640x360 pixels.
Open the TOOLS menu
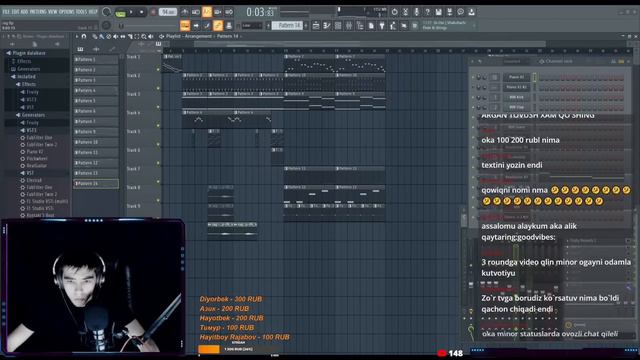coord(82,12)
